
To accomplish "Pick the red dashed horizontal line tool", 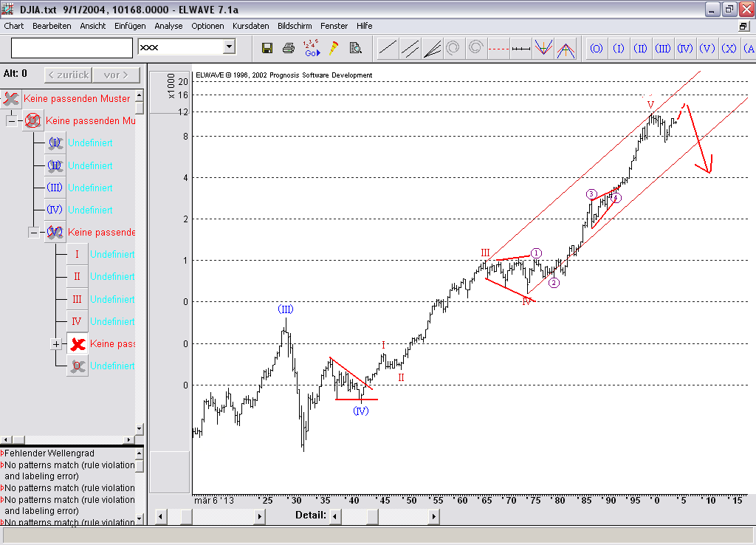I will point(499,48).
